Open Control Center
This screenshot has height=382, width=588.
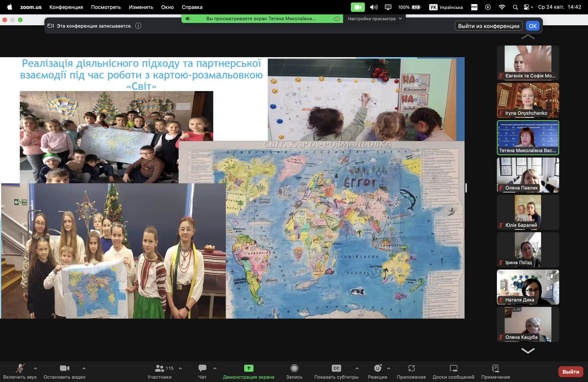pyautogui.click(x=526, y=7)
